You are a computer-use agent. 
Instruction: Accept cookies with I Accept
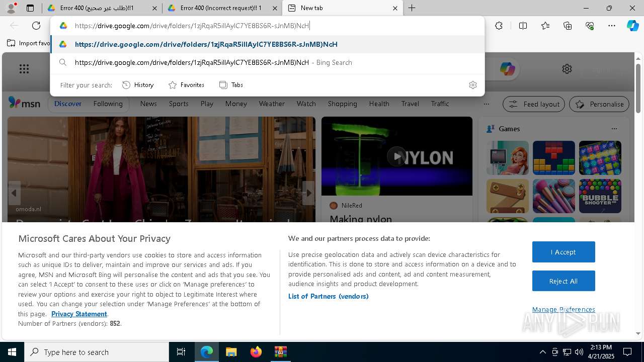pos(563,252)
